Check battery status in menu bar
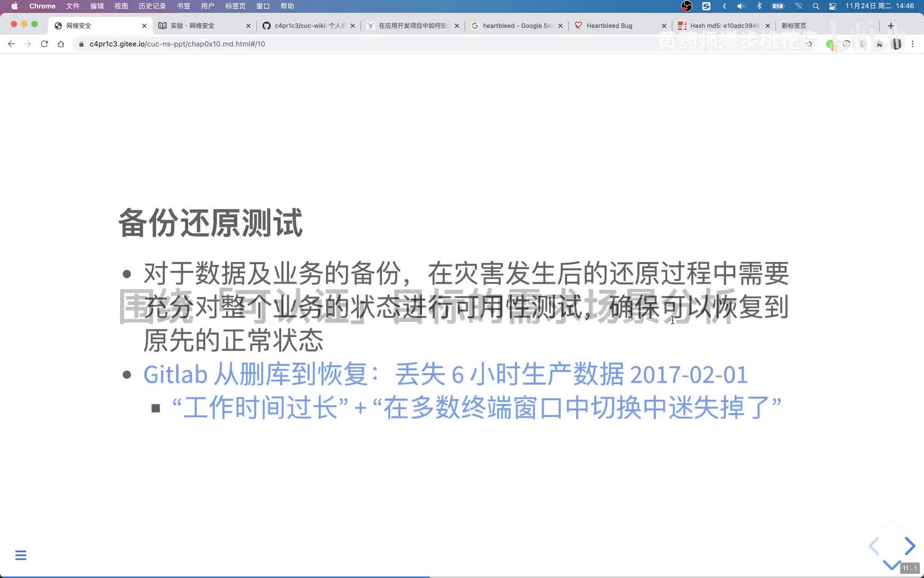Viewport: 924px width, 578px height. tap(779, 6)
